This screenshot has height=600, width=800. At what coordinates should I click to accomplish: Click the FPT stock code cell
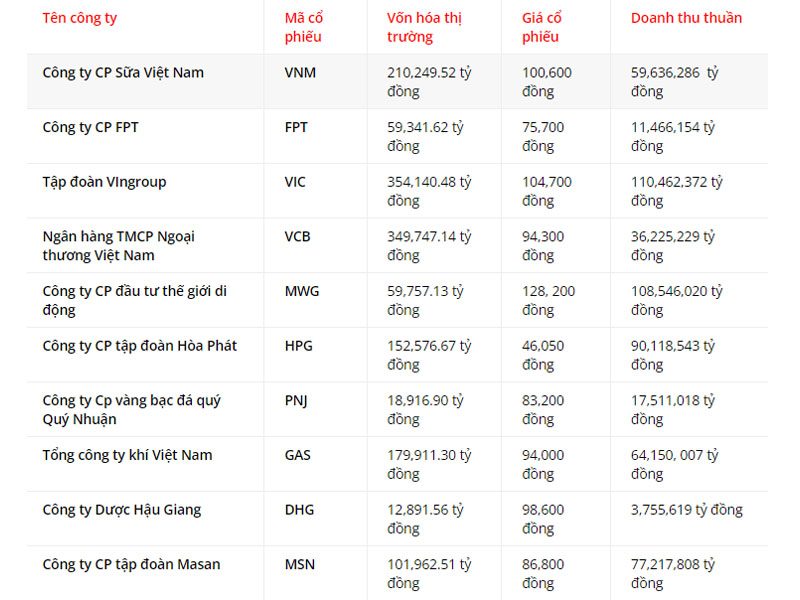(x=296, y=128)
